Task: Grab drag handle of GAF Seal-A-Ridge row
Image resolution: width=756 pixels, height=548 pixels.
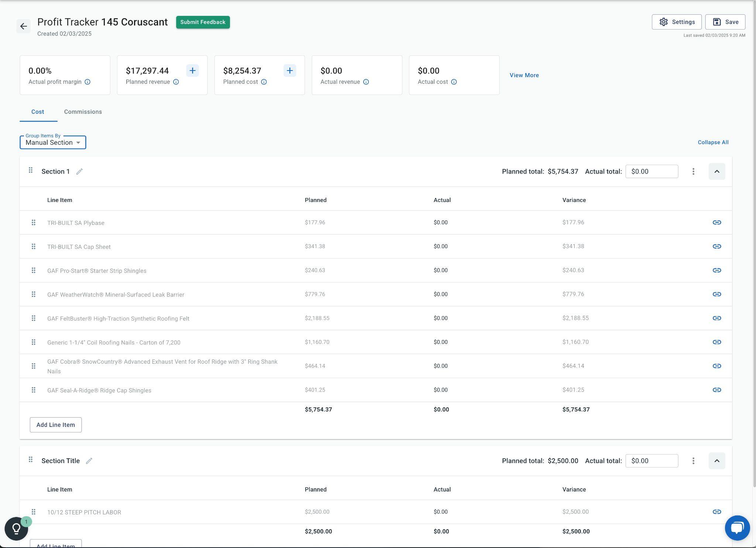Action: click(x=34, y=390)
